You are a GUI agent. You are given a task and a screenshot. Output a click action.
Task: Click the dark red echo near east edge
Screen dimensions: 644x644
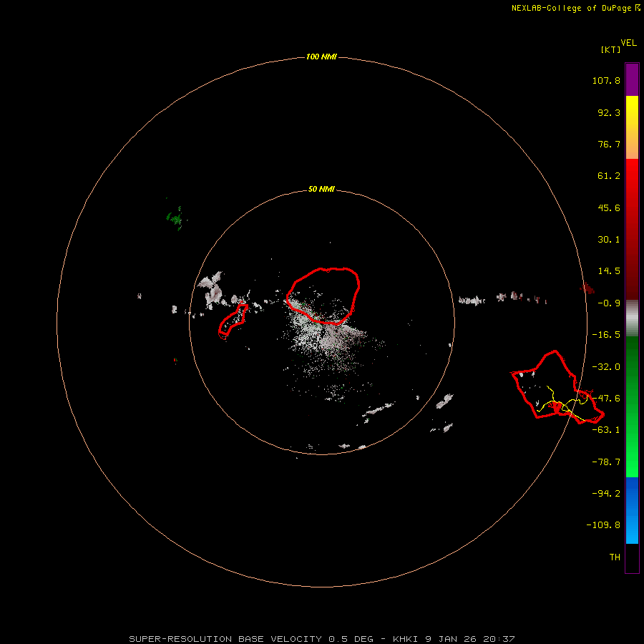[x=587, y=288]
